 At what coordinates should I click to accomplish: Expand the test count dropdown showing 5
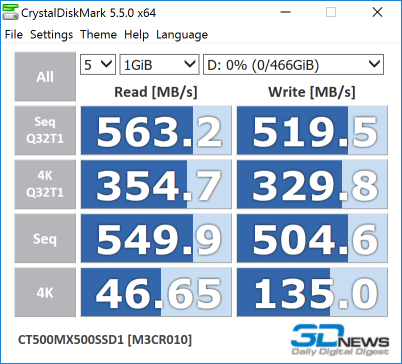pos(98,64)
